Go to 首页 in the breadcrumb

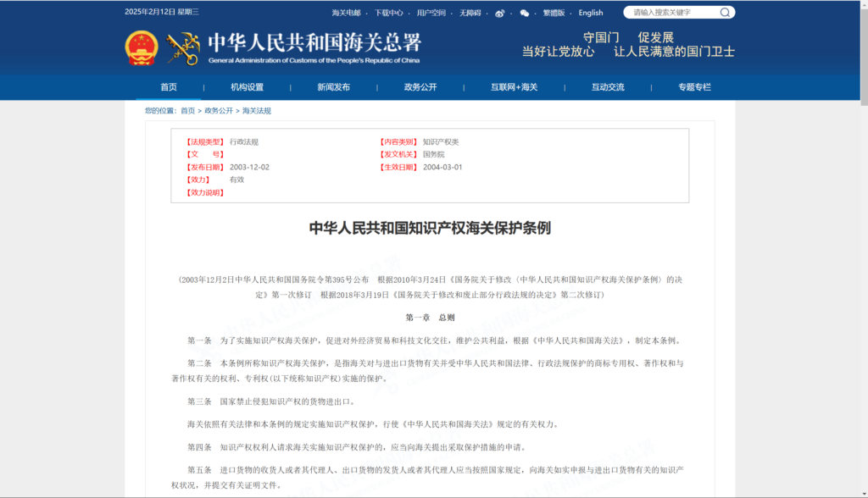(x=187, y=111)
